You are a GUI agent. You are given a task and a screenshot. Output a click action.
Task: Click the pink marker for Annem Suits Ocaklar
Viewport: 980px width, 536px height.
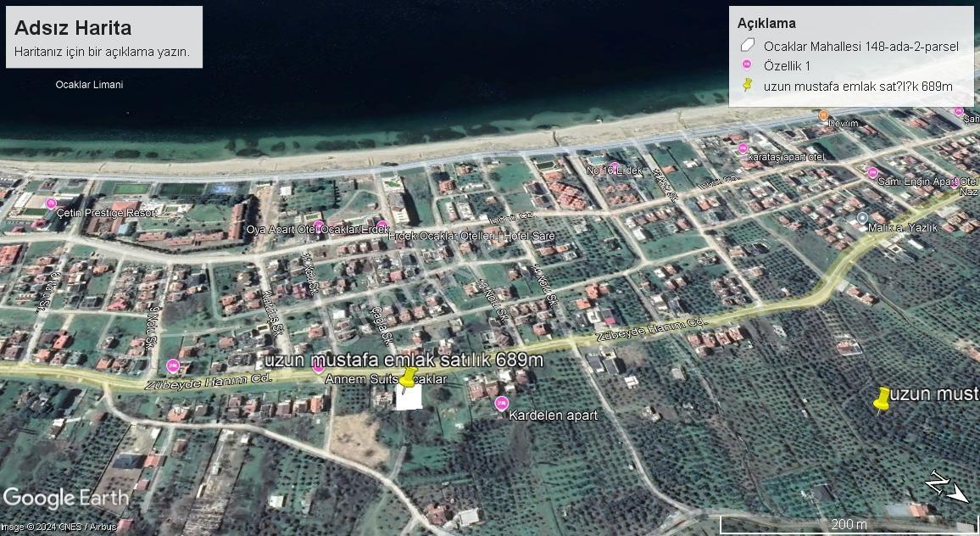(318, 368)
